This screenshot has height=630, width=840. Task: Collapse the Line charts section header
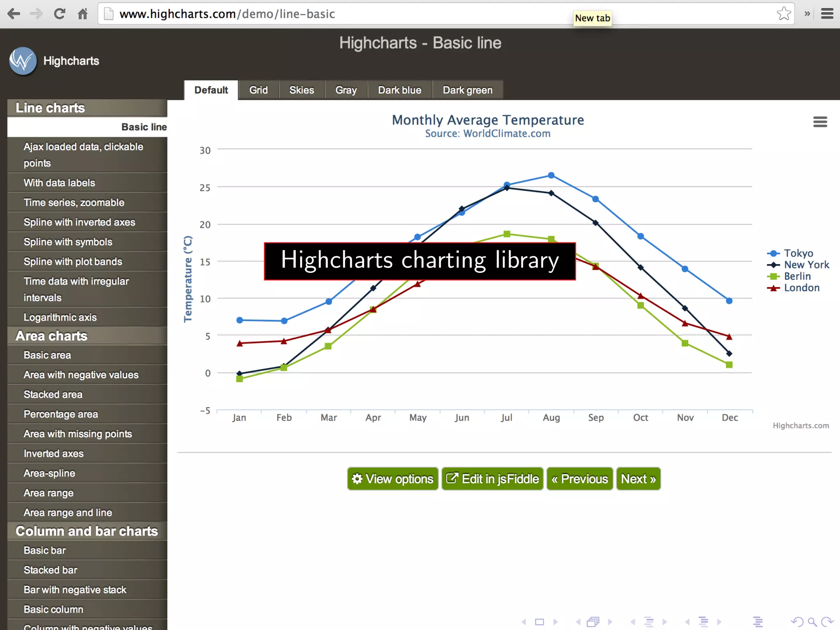pyautogui.click(x=87, y=108)
